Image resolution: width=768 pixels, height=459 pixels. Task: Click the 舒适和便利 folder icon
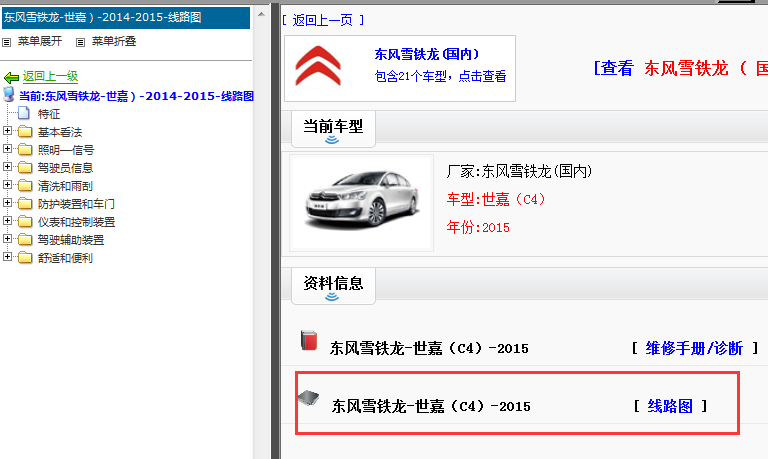point(25,258)
